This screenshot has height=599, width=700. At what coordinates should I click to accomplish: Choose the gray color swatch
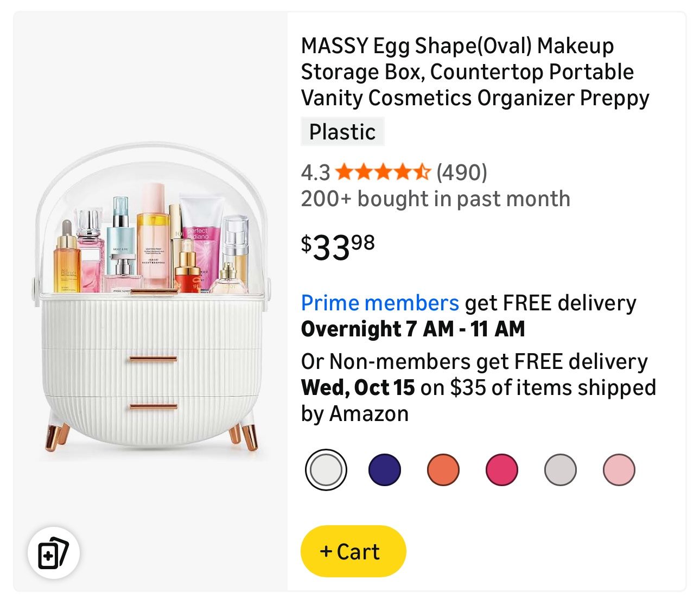560,470
